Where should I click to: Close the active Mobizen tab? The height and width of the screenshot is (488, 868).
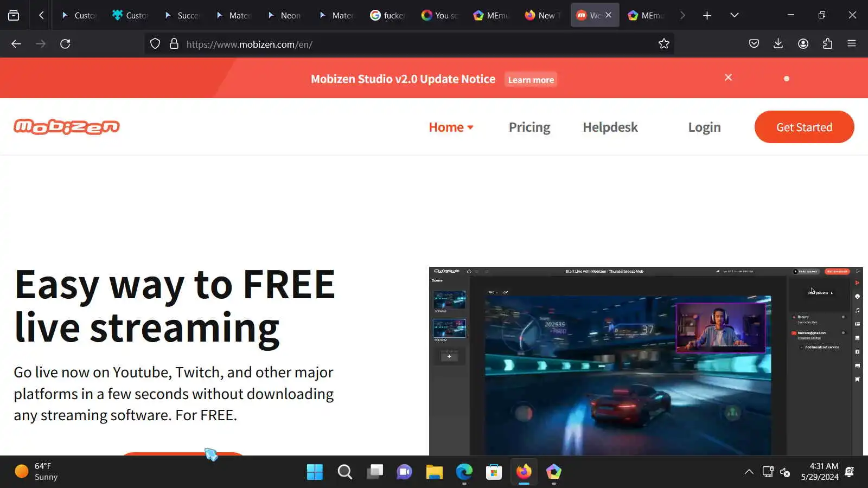point(608,15)
